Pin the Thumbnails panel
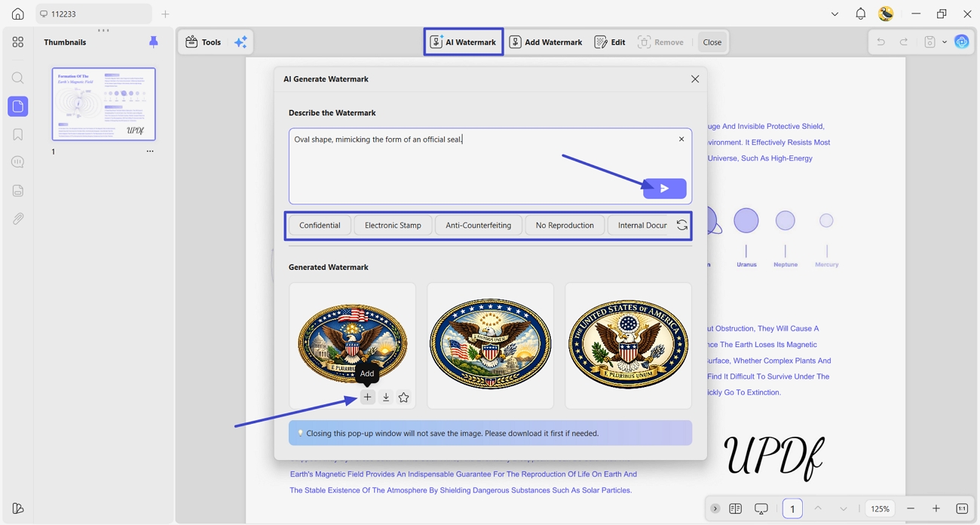This screenshot has height=525, width=980. point(153,42)
